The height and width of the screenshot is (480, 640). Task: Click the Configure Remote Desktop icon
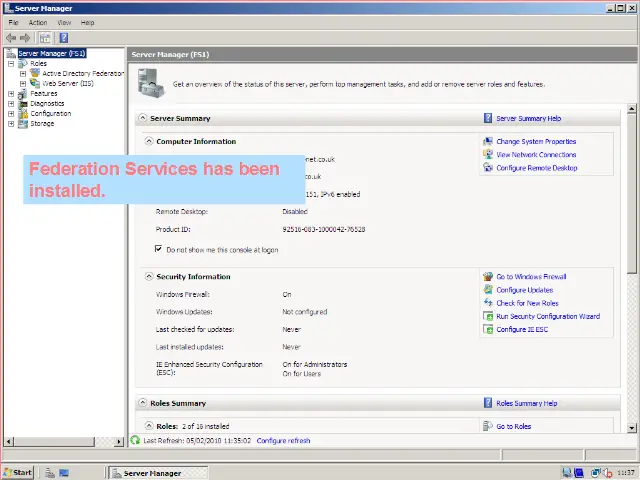pos(488,167)
